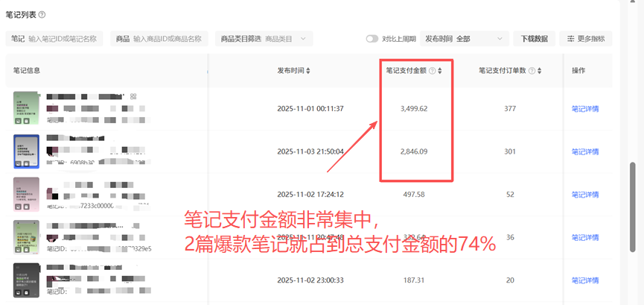Click amount 3,499.62

tap(414, 109)
